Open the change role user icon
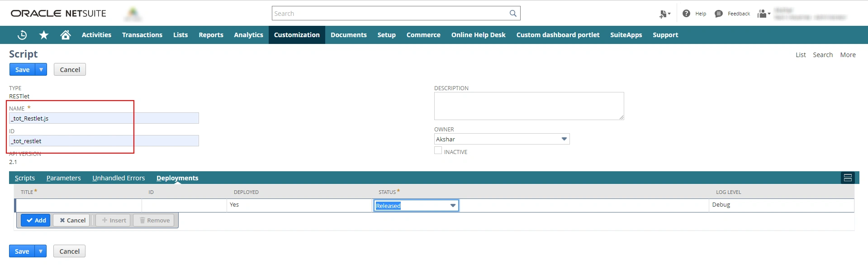 [763, 14]
